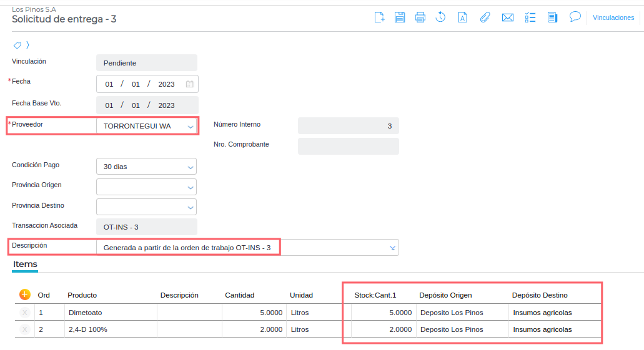Attach a file with the paperclip icon

point(485,17)
